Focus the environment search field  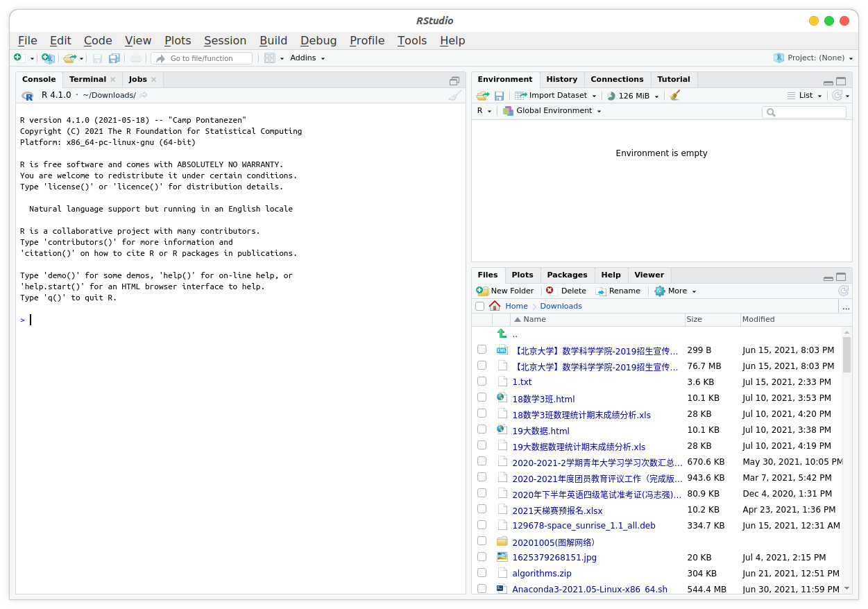point(804,112)
